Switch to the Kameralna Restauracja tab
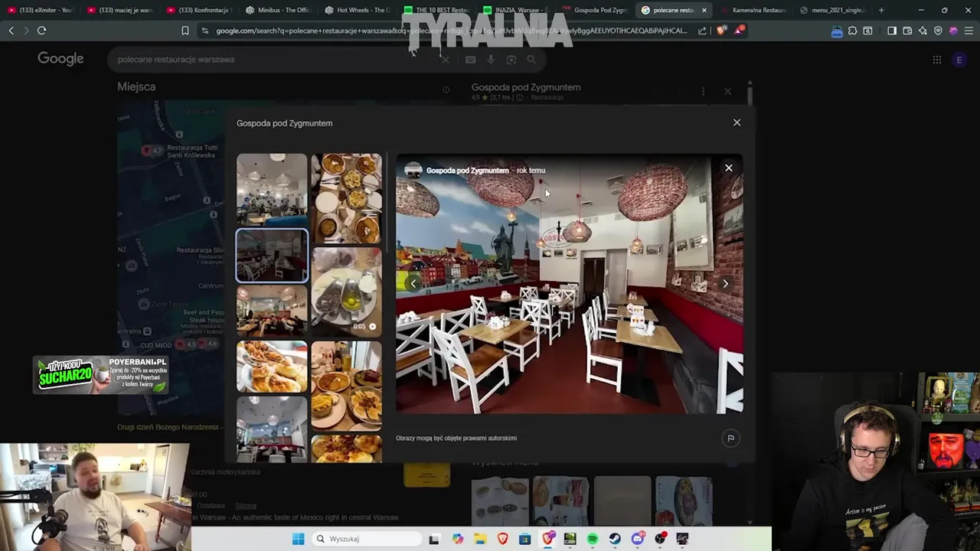Viewport: 980px width, 551px height. point(753,10)
